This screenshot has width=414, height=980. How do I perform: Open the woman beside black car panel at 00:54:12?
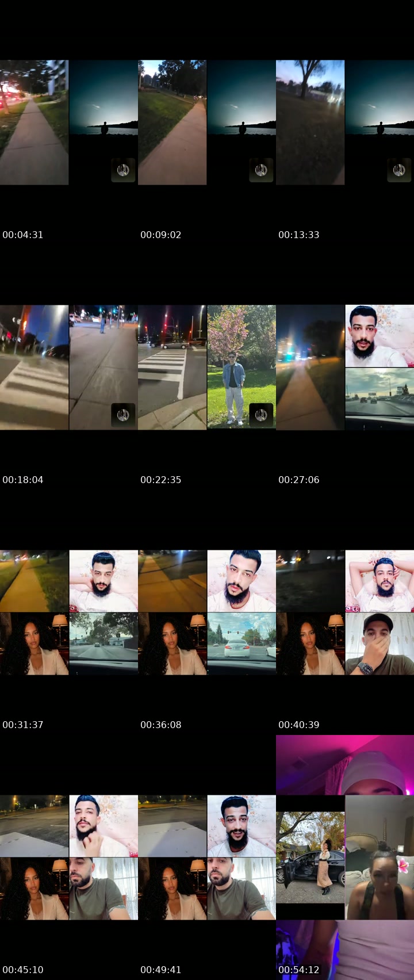[310, 857]
